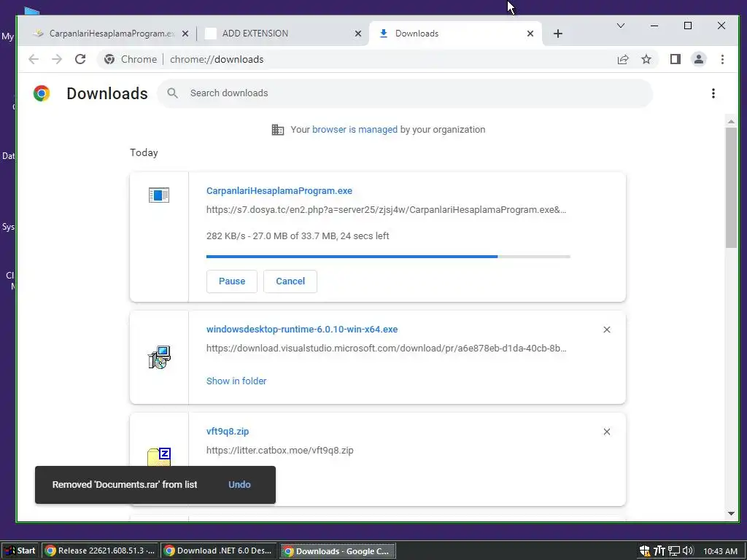747x560 pixels.
Task: Open the tab search chevron
Action: pos(620,26)
